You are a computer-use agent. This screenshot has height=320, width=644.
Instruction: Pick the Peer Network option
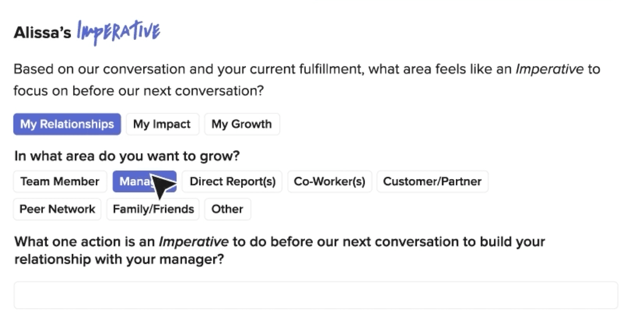[57, 209]
